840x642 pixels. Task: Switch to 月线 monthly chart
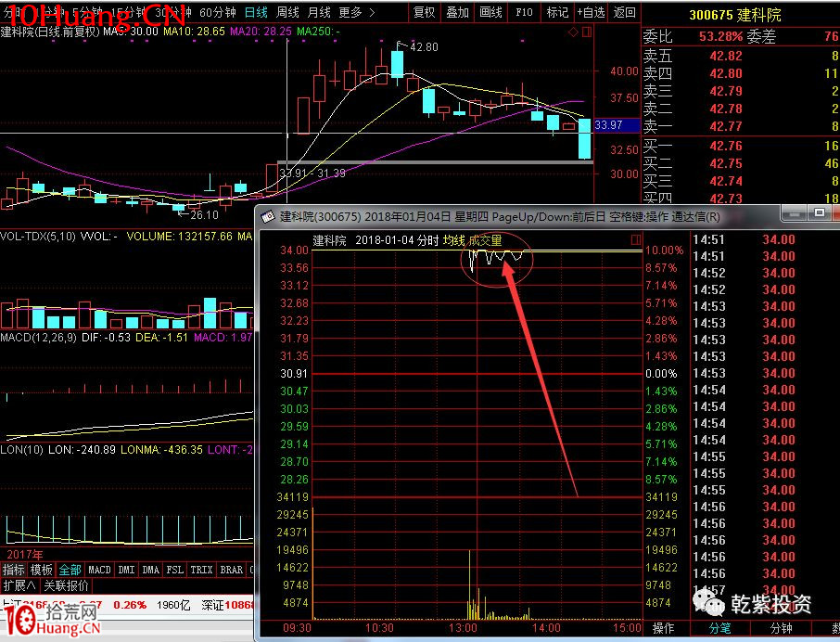tap(319, 12)
